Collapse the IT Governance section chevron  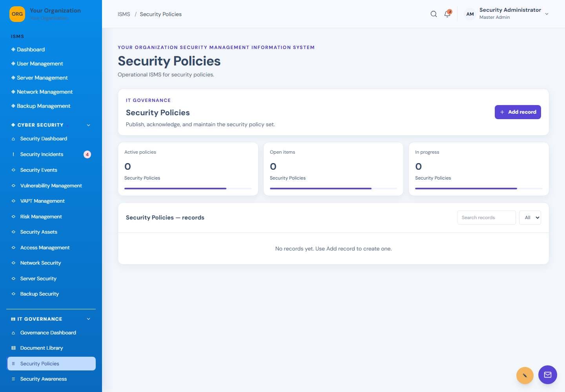click(88, 319)
